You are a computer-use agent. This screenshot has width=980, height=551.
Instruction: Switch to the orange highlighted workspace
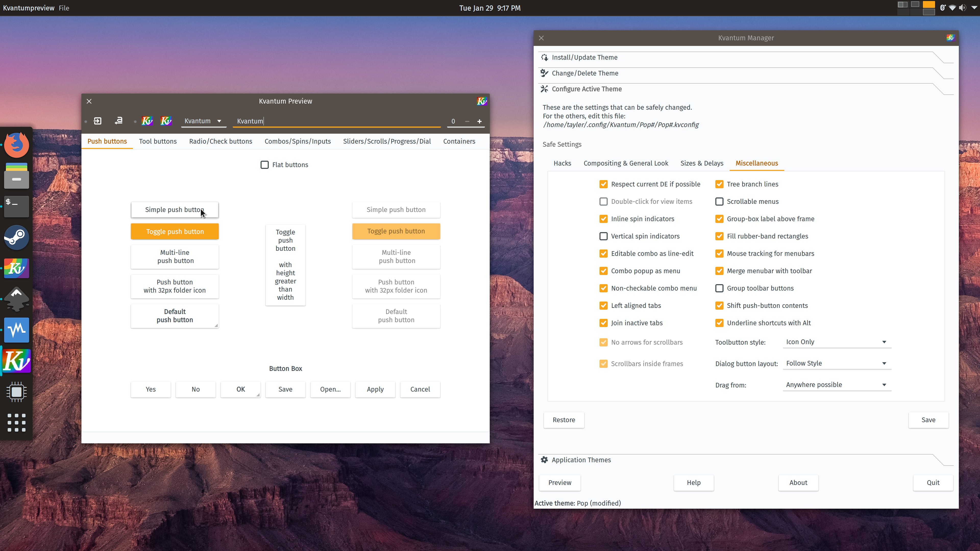[x=929, y=5]
